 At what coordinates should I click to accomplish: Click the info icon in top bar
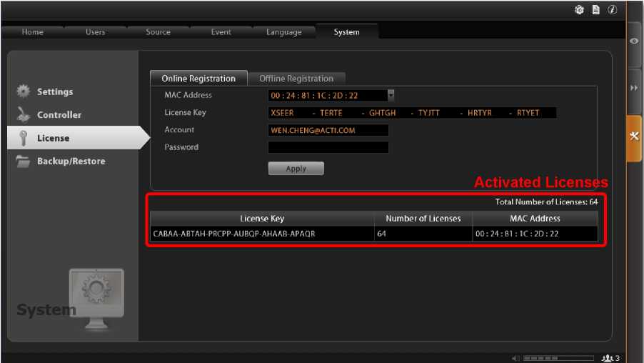612,10
